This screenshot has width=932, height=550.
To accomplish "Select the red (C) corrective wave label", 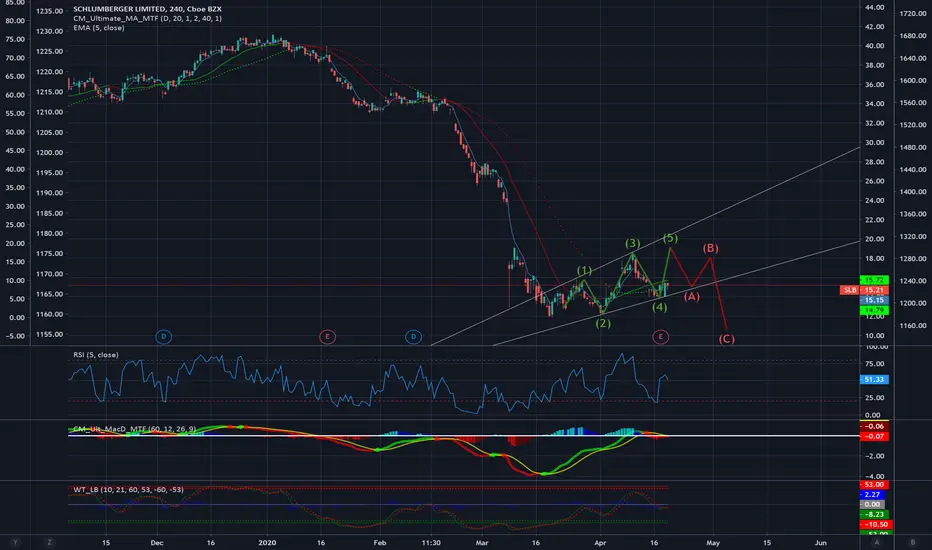I will tap(726, 339).
